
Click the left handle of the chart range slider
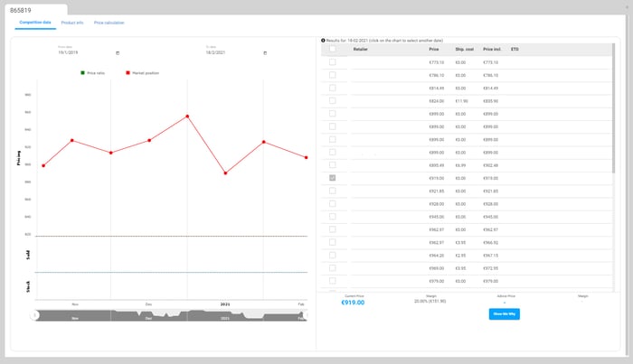pos(35,315)
